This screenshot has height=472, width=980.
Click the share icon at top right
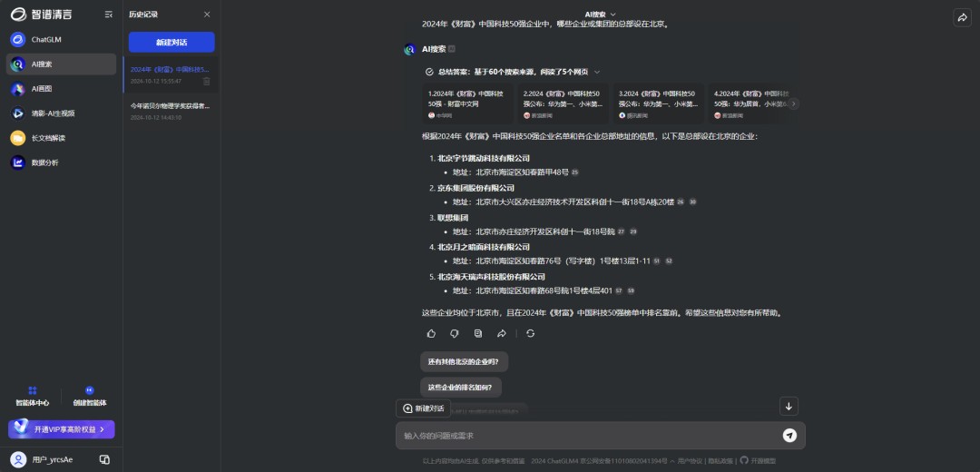(x=962, y=17)
